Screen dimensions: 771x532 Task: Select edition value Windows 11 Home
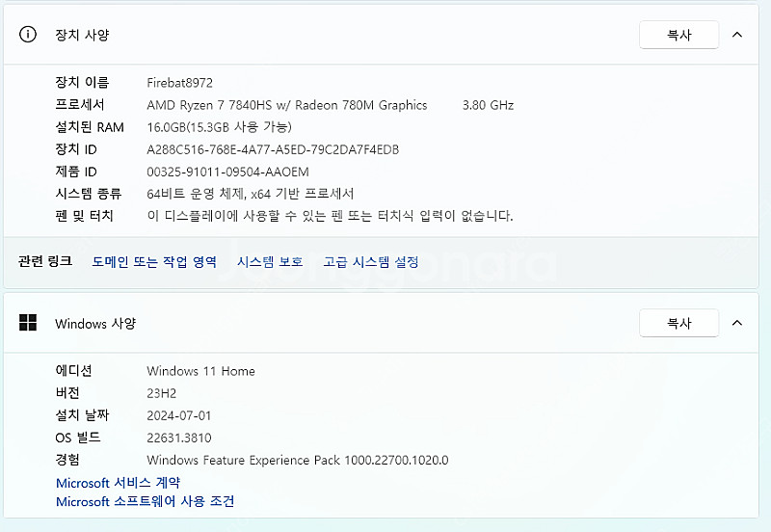point(200,371)
